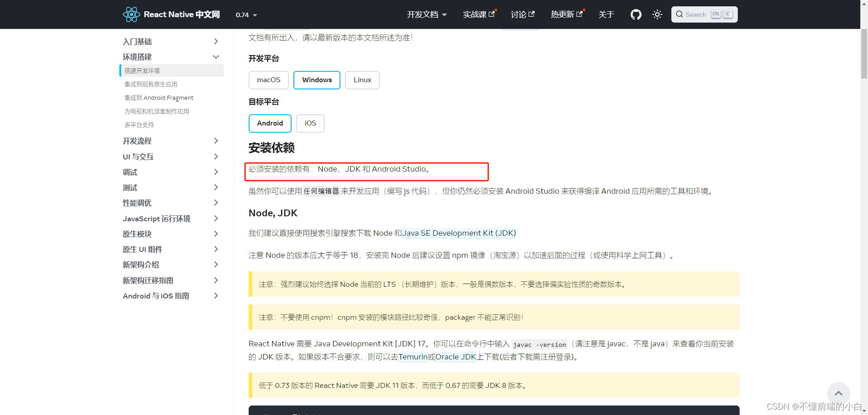Click the Node, JDK heading
This screenshot has height=415, width=868.
point(273,213)
